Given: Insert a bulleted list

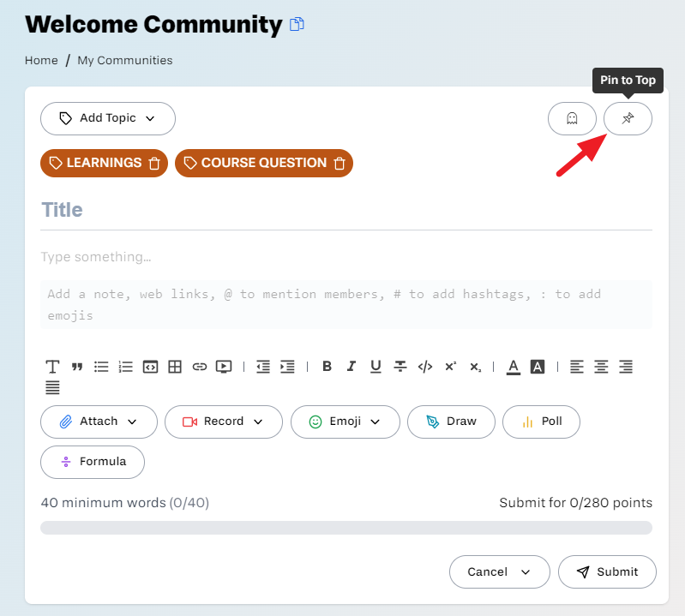Looking at the screenshot, I should coord(101,367).
